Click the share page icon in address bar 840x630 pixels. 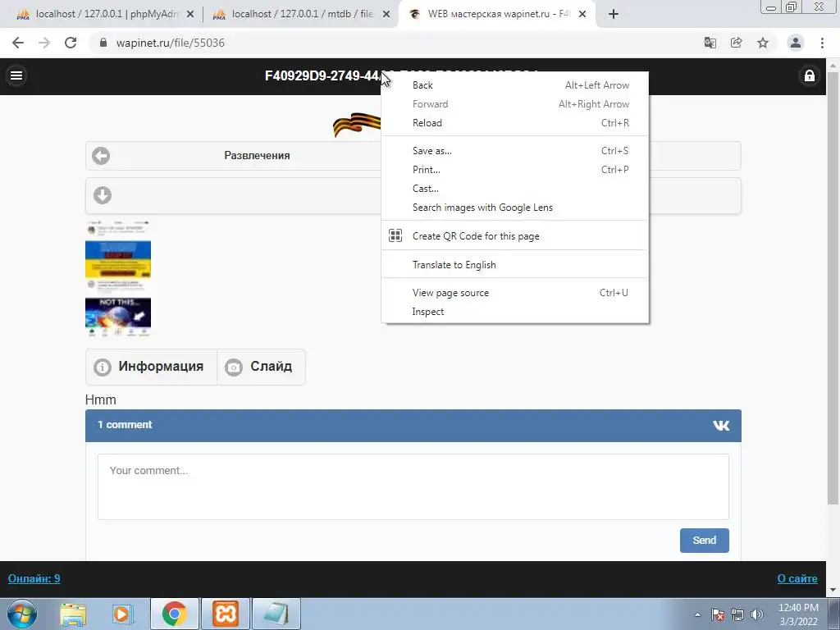(x=736, y=43)
